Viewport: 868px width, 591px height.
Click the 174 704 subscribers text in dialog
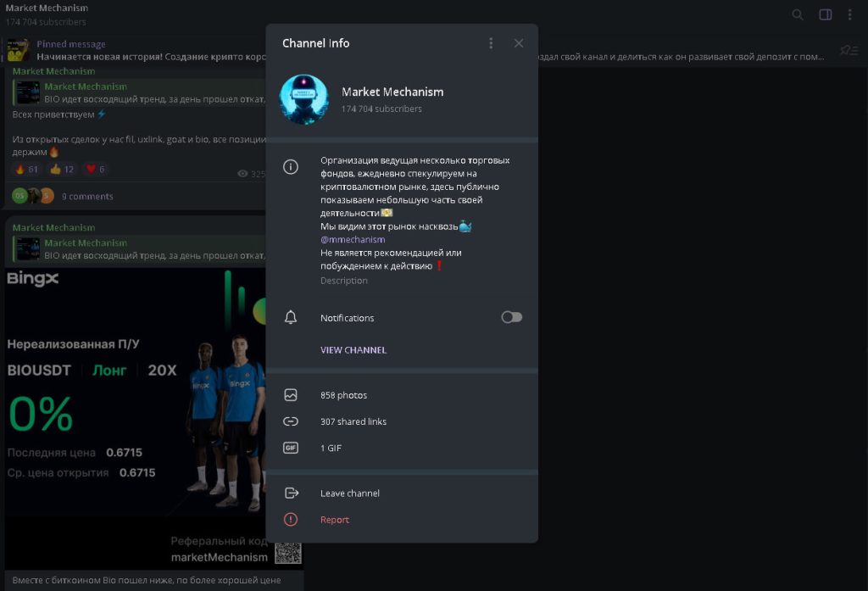381,109
